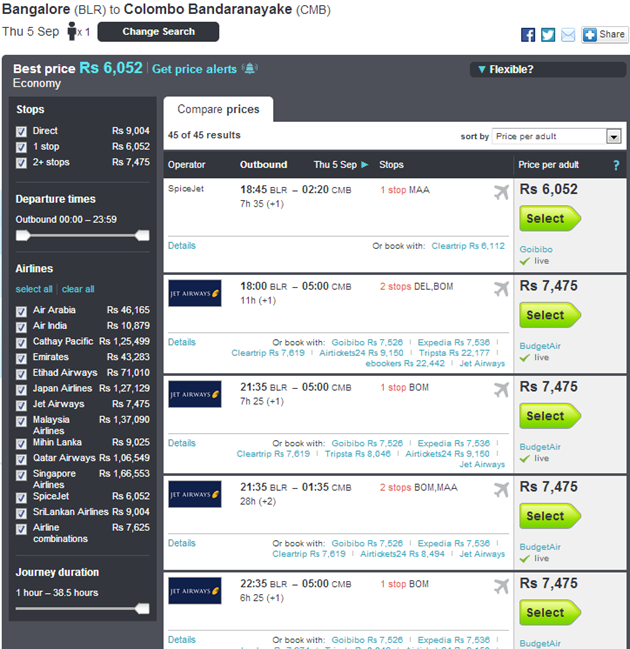
Task: Uncheck Mihin Lanka airline filter
Action: [21, 444]
